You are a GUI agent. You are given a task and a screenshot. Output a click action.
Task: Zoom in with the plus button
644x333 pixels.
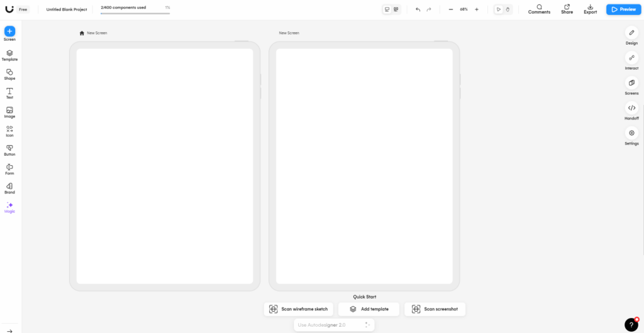477,9
